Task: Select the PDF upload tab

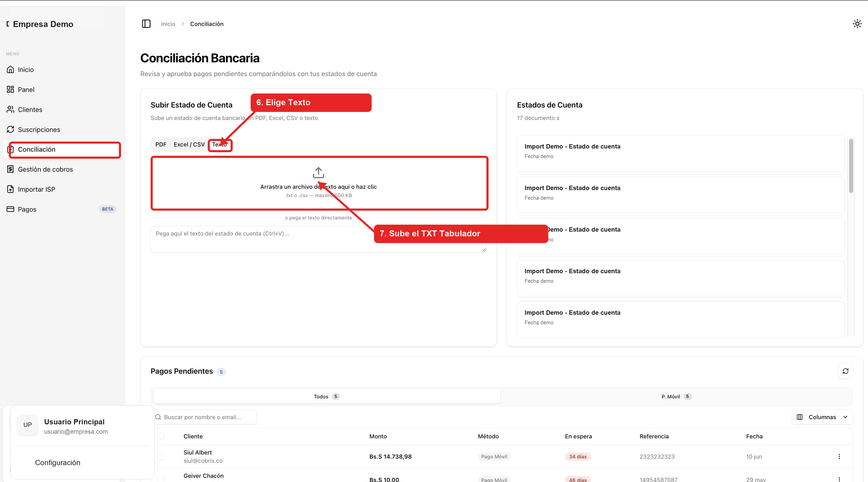Action: coord(161,144)
